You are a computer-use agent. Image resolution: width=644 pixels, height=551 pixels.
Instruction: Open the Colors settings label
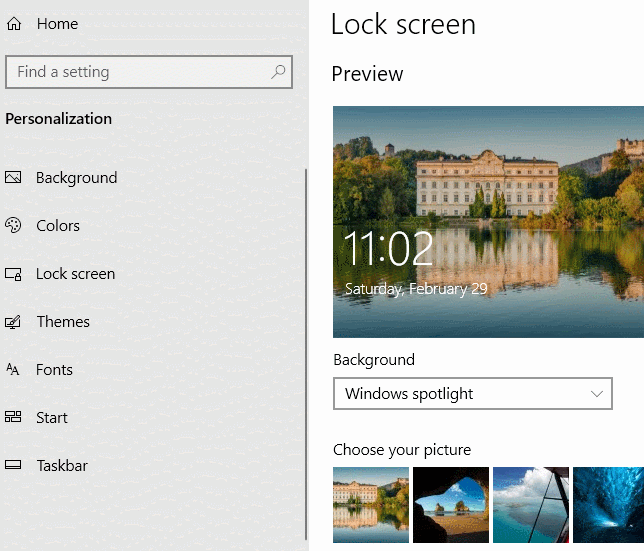coord(58,226)
